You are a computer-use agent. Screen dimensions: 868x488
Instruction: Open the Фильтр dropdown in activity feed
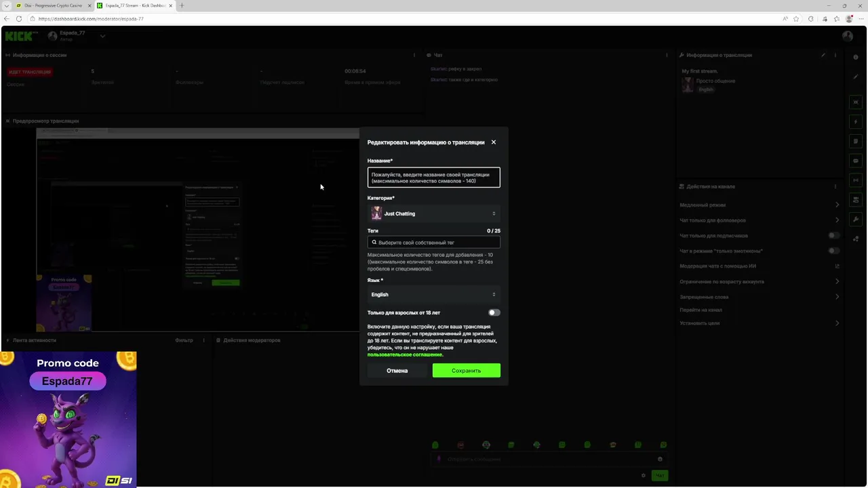pos(184,340)
